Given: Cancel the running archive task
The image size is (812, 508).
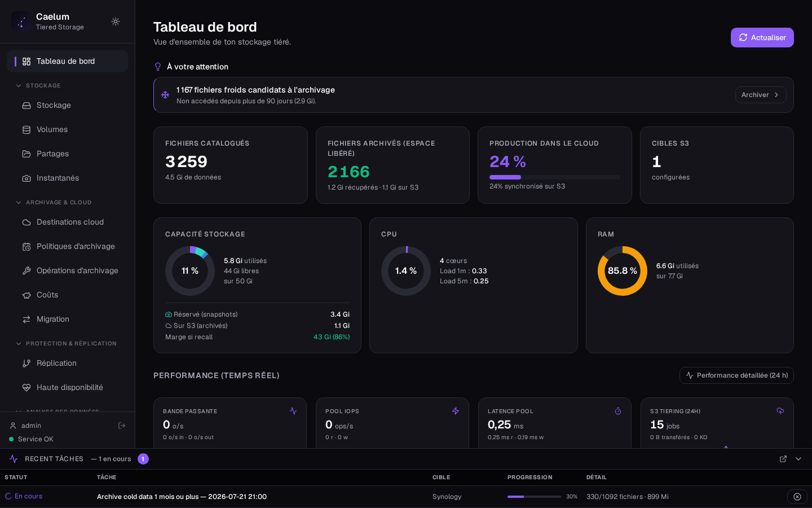Looking at the screenshot, I should pyautogui.click(x=797, y=497).
